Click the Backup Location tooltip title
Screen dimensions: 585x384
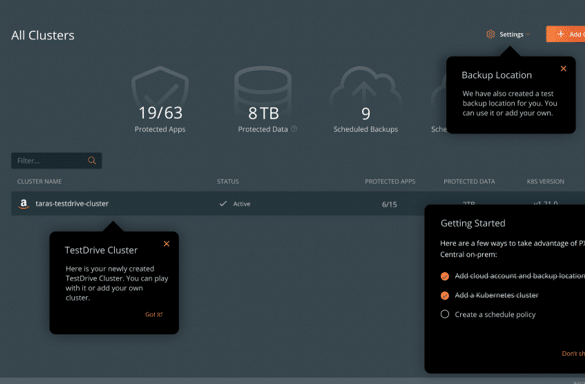[x=497, y=75]
